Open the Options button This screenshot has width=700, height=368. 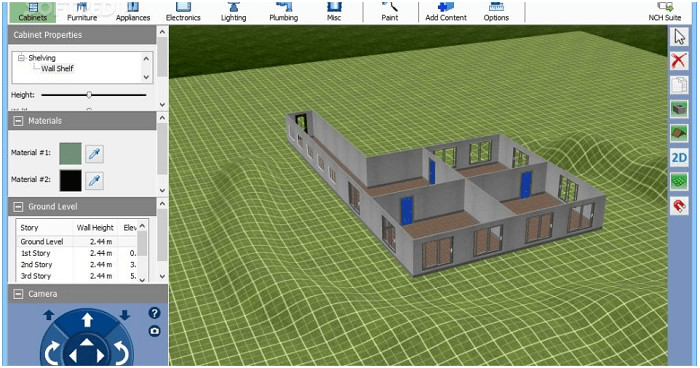(496, 12)
